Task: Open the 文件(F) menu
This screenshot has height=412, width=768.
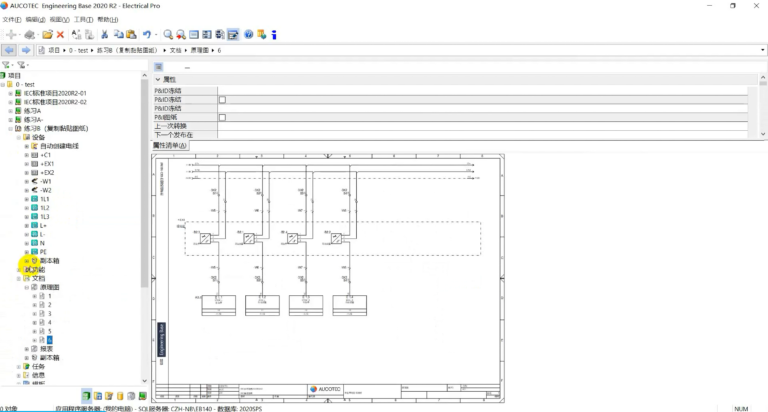Action: click(12, 20)
